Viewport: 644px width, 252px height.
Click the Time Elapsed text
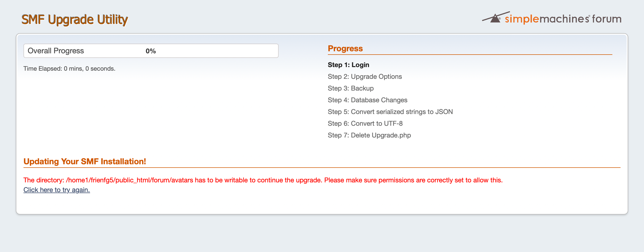[69, 69]
